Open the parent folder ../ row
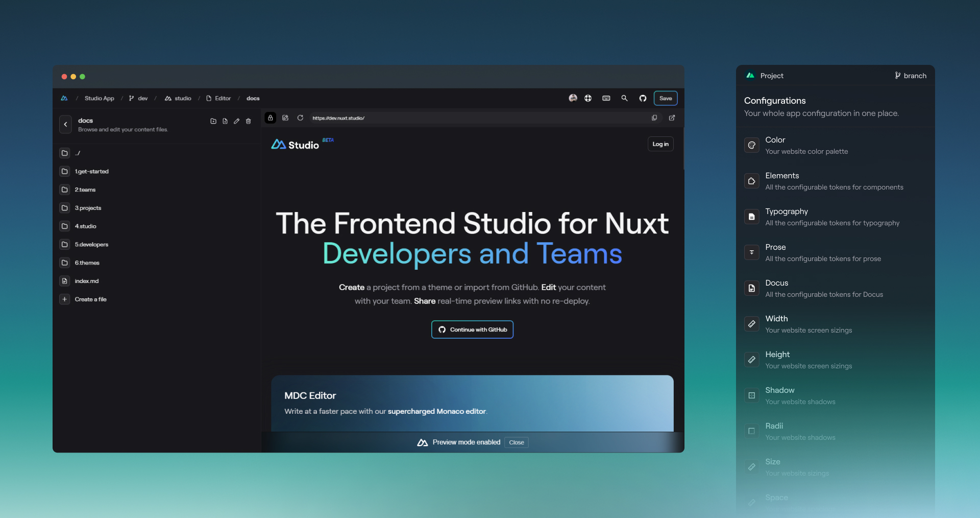Viewport: 980px width, 518px height. (x=157, y=153)
